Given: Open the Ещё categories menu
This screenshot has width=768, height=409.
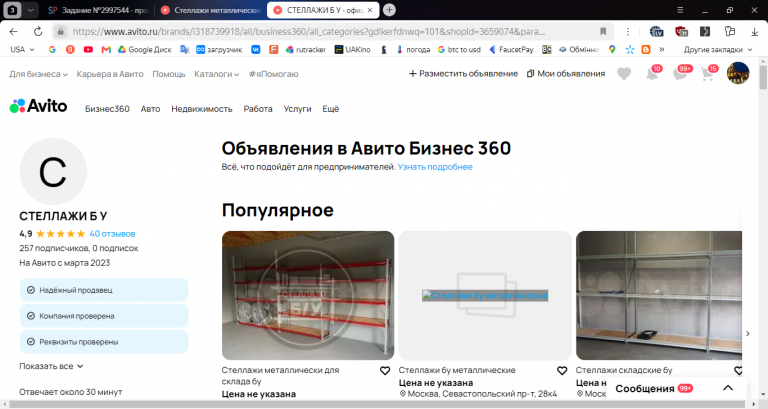Looking at the screenshot, I should (x=331, y=109).
